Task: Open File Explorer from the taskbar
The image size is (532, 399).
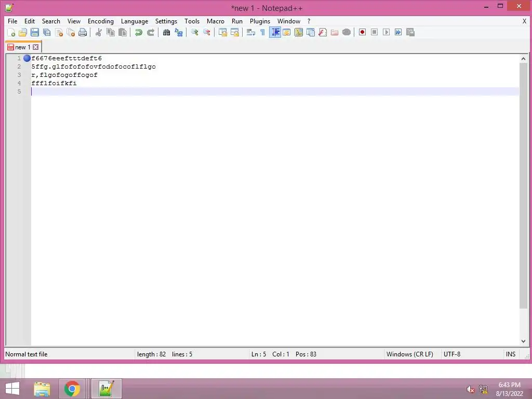Action: pyautogui.click(x=42, y=389)
